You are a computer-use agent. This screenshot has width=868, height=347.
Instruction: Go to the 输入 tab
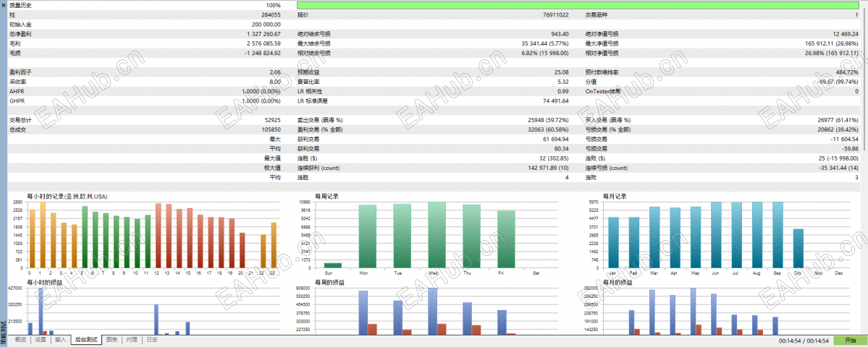click(60, 340)
